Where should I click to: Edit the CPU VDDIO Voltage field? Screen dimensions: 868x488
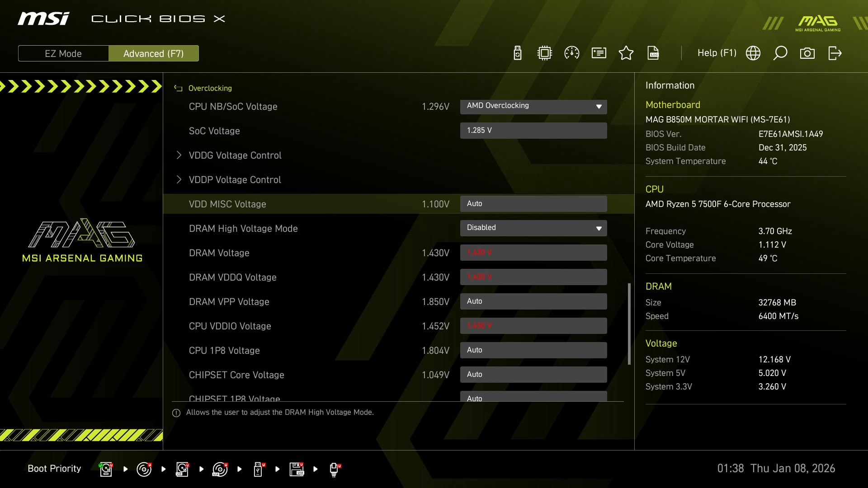[533, 326]
